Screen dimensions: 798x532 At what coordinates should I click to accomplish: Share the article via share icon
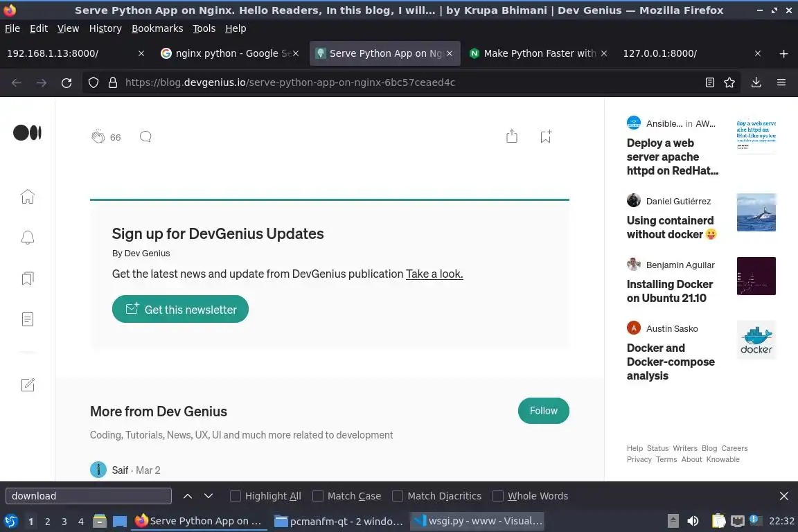512,136
